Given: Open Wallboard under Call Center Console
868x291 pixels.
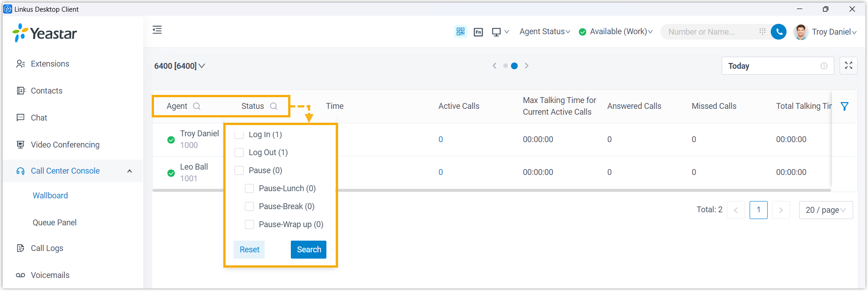Looking at the screenshot, I should pos(50,196).
